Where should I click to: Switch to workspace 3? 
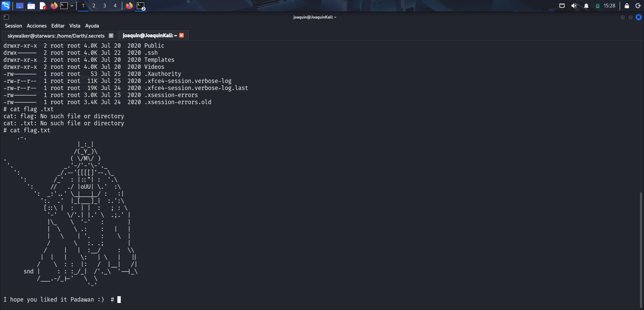coord(105,6)
